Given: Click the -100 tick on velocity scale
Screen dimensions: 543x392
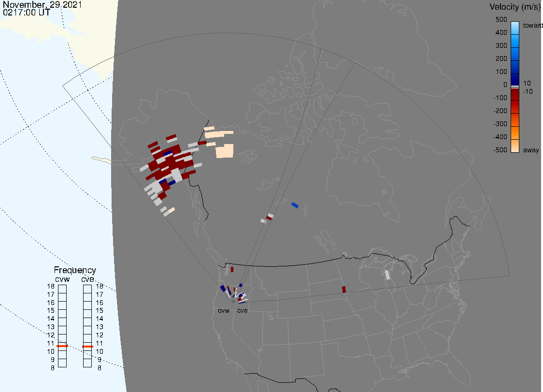Looking at the screenshot, I should [x=500, y=98].
